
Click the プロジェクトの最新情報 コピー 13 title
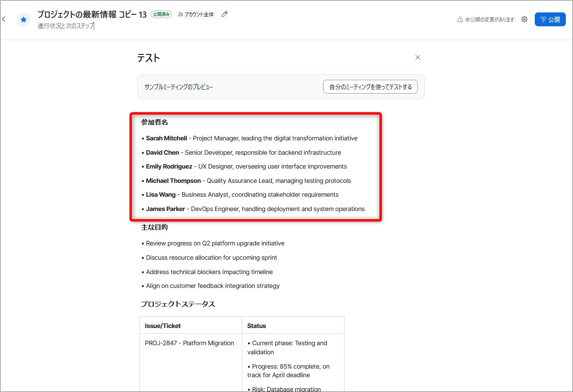(x=92, y=14)
